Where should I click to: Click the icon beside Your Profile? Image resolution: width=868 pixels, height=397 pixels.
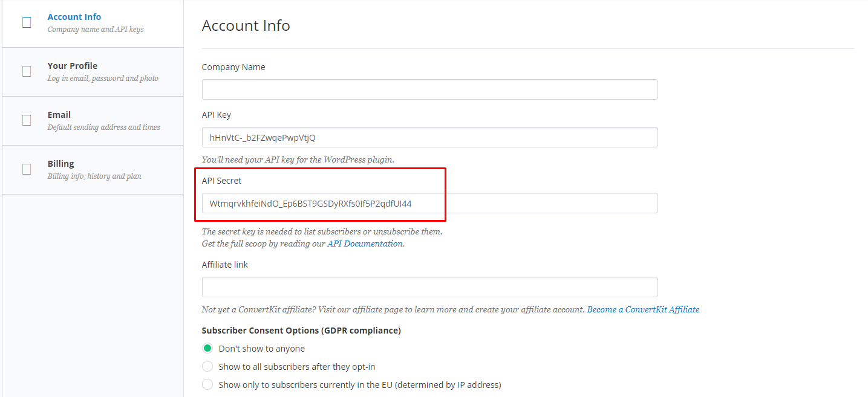click(x=27, y=71)
